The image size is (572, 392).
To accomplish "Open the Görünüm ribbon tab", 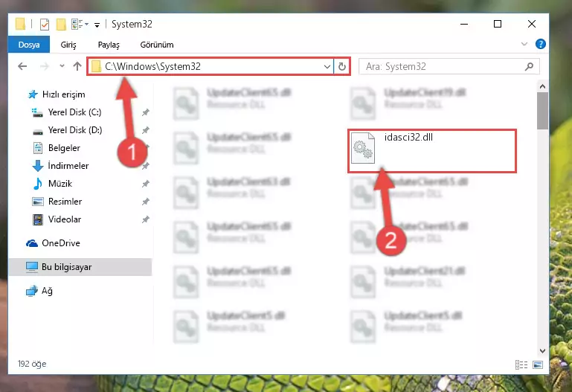I will (157, 45).
